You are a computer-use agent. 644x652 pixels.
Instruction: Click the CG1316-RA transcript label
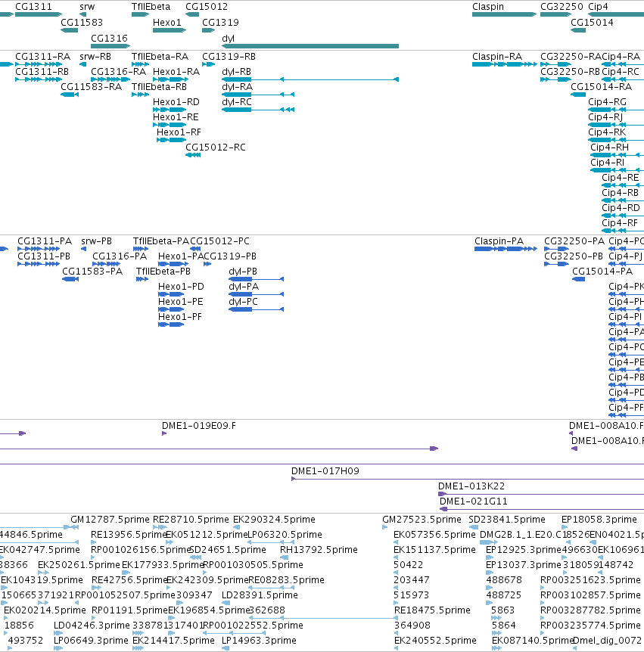point(119,72)
